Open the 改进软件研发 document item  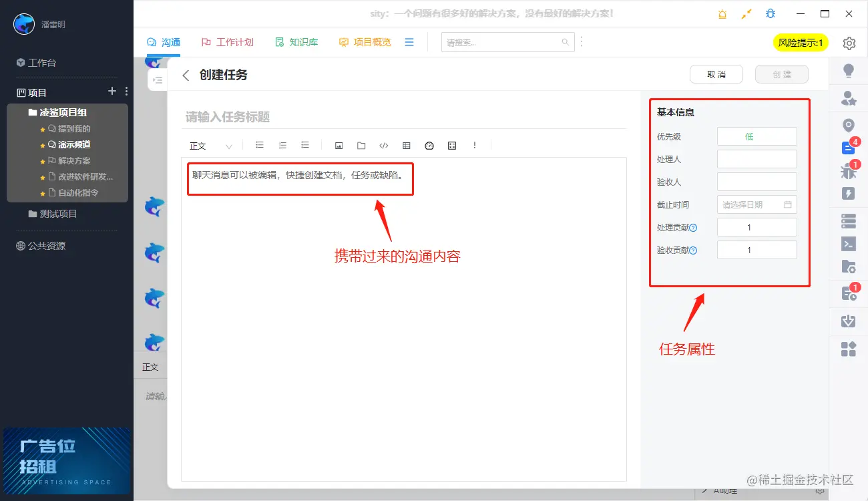click(80, 177)
